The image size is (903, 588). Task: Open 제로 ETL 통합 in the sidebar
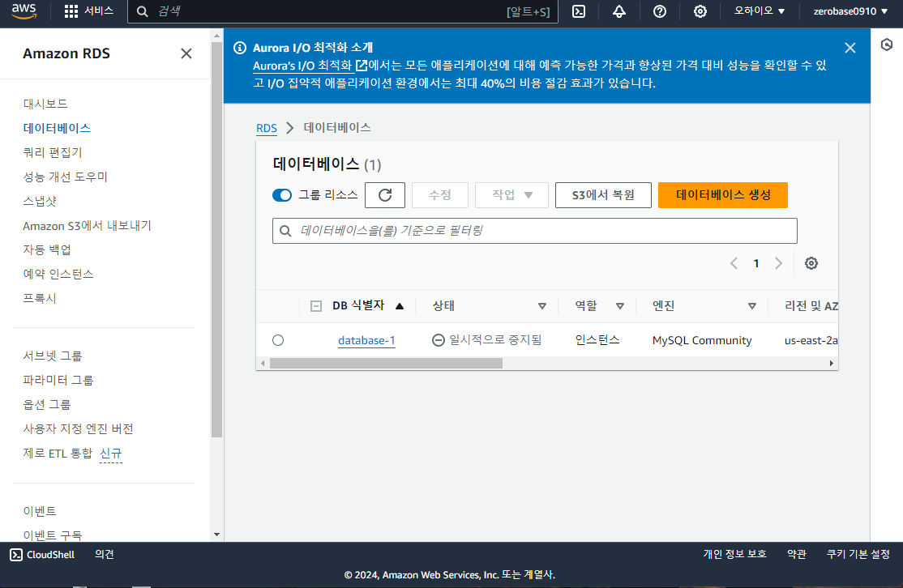(58, 453)
